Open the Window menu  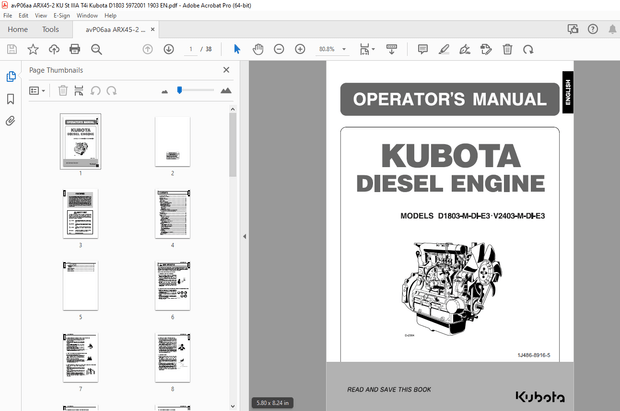[x=87, y=15]
